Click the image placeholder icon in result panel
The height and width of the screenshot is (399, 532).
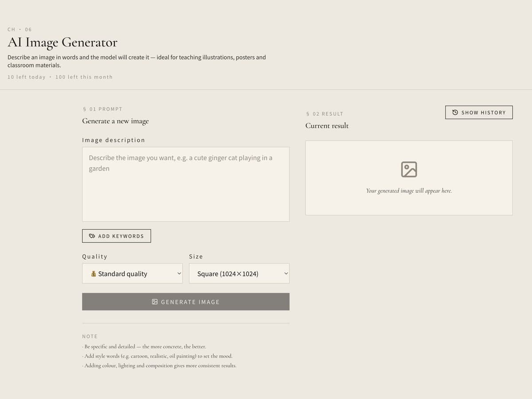[409, 169]
